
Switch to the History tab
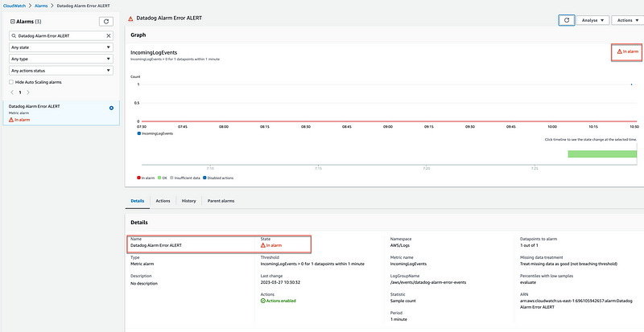tap(189, 201)
